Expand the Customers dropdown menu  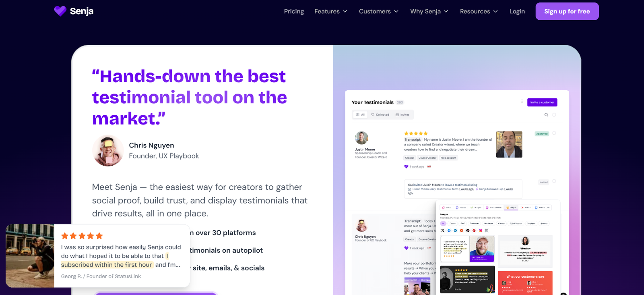tap(378, 11)
